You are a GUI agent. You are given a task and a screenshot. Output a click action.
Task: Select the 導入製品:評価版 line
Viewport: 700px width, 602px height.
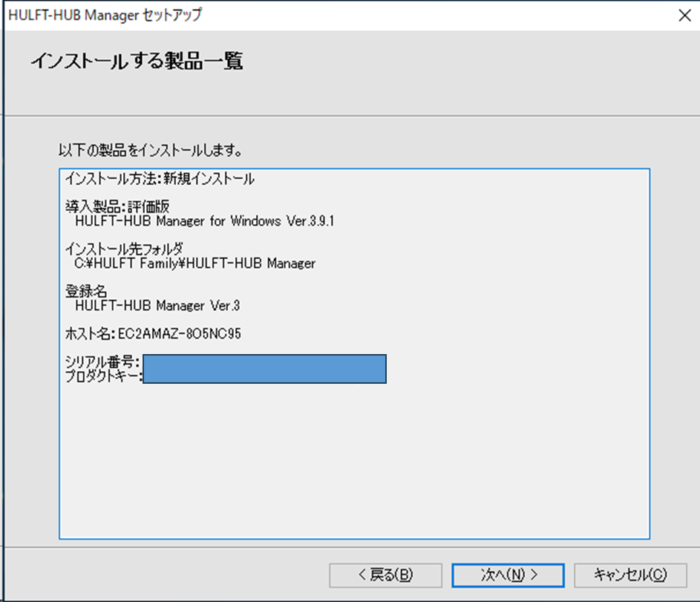pos(117,206)
